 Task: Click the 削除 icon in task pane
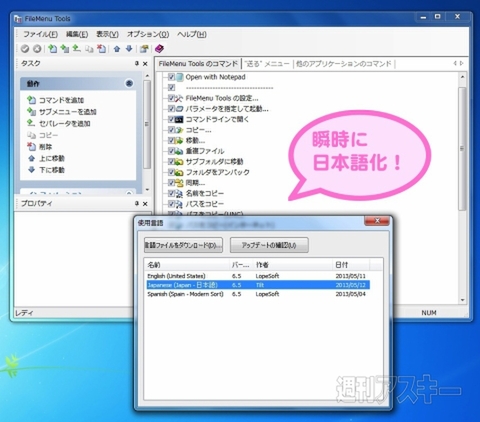[31, 146]
